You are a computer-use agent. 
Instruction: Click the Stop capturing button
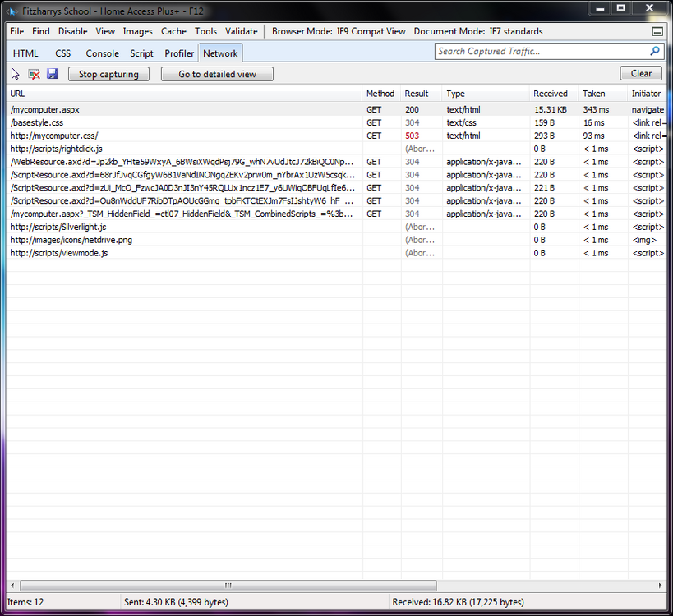109,74
